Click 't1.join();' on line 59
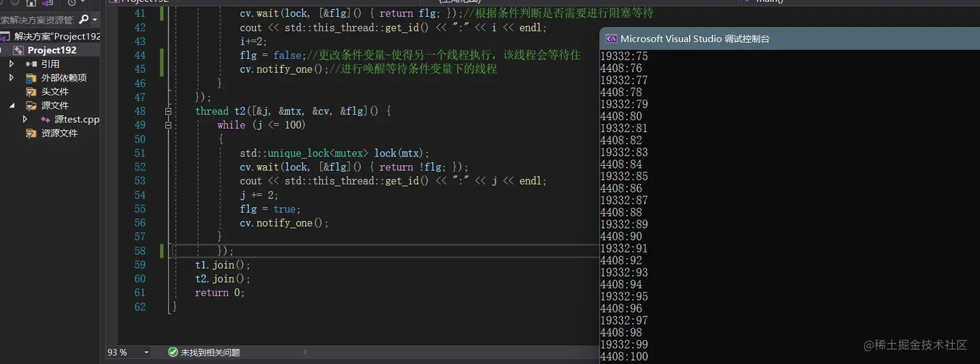 (x=222, y=265)
